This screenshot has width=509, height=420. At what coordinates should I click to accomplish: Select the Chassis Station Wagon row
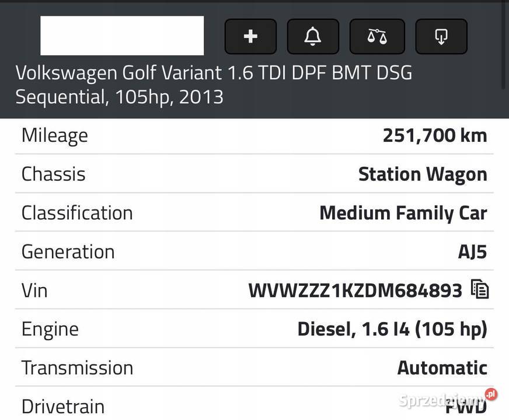254,174
